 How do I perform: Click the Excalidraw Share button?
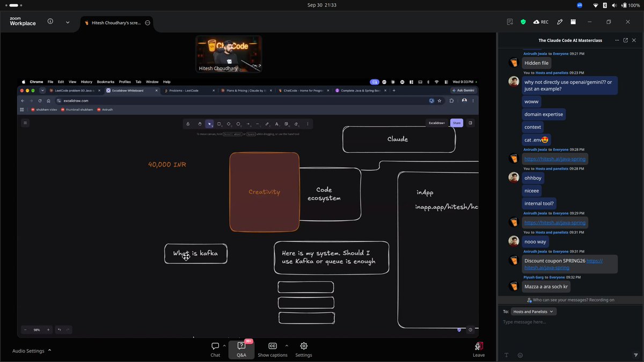tap(456, 123)
